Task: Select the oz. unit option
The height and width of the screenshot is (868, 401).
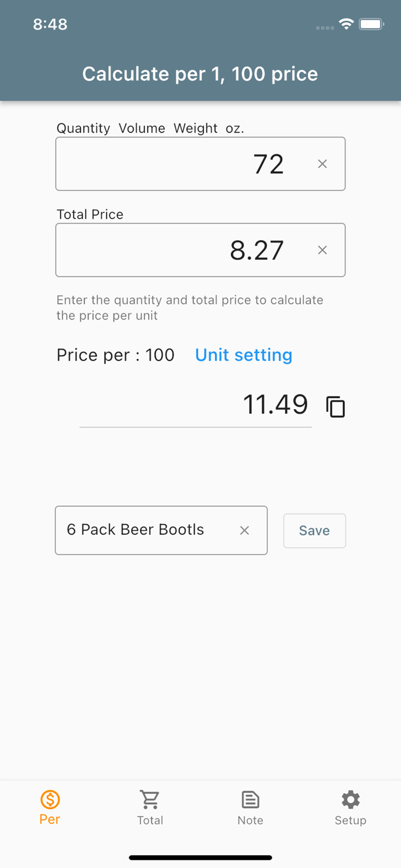Action: [234, 128]
